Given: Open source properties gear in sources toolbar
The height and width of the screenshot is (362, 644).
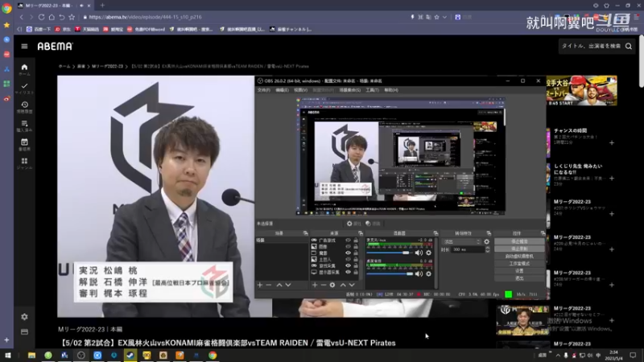Looking at the screenshot, I should [332, 285].
